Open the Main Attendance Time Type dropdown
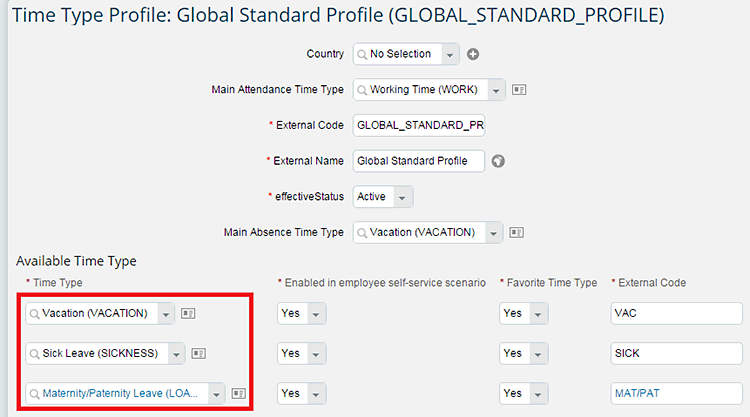The width and height of the screenshot is (750, 417). 495,89
